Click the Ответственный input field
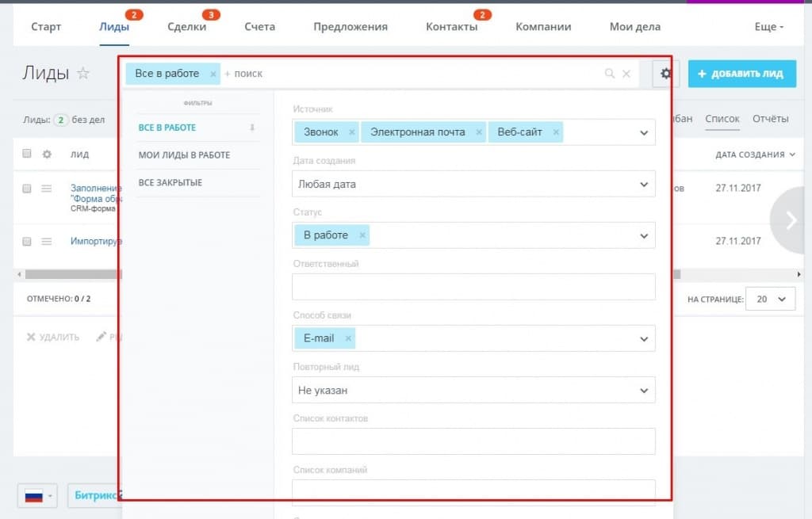The height and width of the screenshot is (519, 812). click(473, 287)
